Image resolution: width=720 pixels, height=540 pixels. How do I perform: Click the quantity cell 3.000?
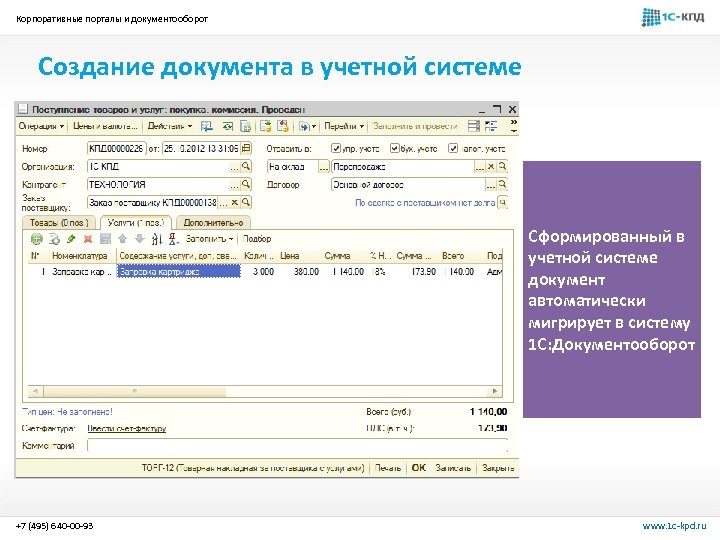[x=259, y=272]
